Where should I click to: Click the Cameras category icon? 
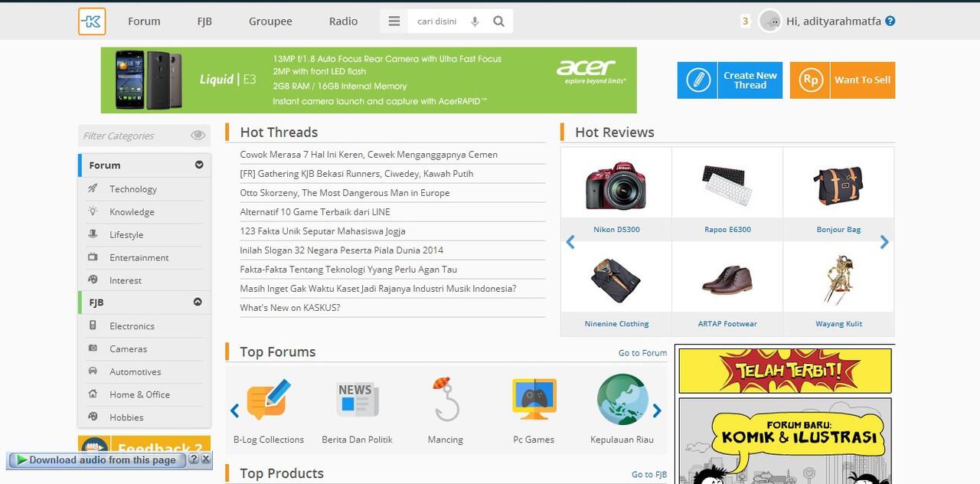pyautogui.click(x=93, y=348)
